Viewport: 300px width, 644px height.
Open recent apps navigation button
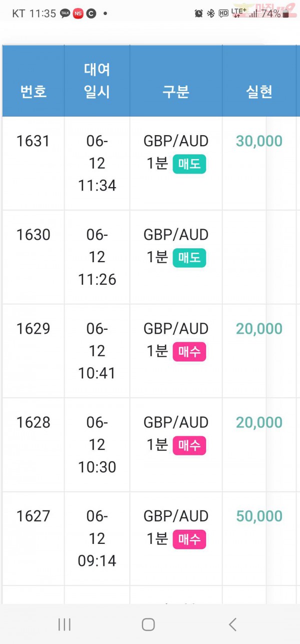[x=64, y=624]
